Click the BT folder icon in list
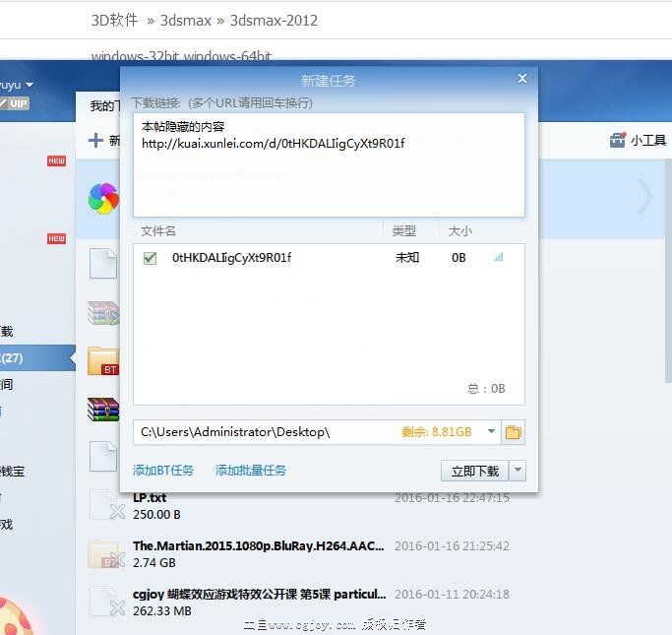 pyautogui.click(x=103, y=361)
